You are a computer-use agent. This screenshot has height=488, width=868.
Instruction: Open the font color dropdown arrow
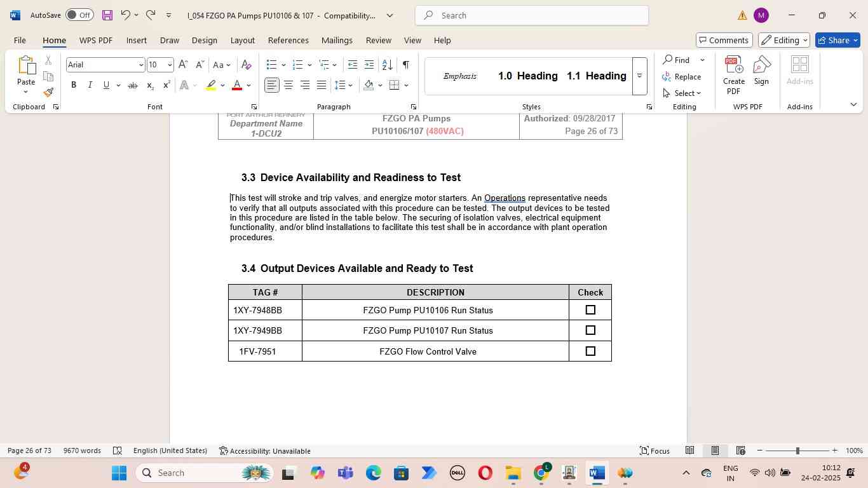pos(248,85)
